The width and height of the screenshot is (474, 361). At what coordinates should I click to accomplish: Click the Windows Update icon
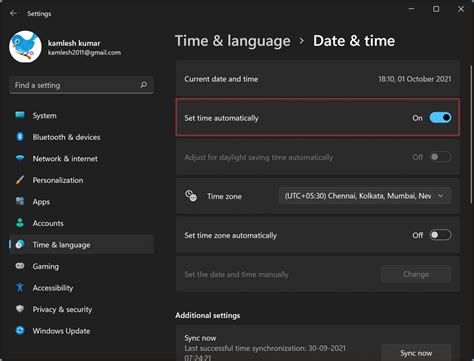click(x=20, y=330)
